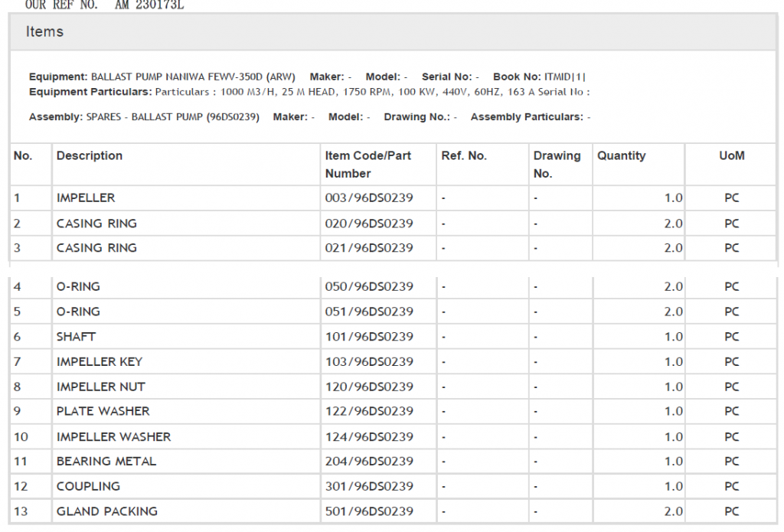Screen dimensions: 784x532
Task: Click the BEARING METAL description
Action: tap(106, 461)
